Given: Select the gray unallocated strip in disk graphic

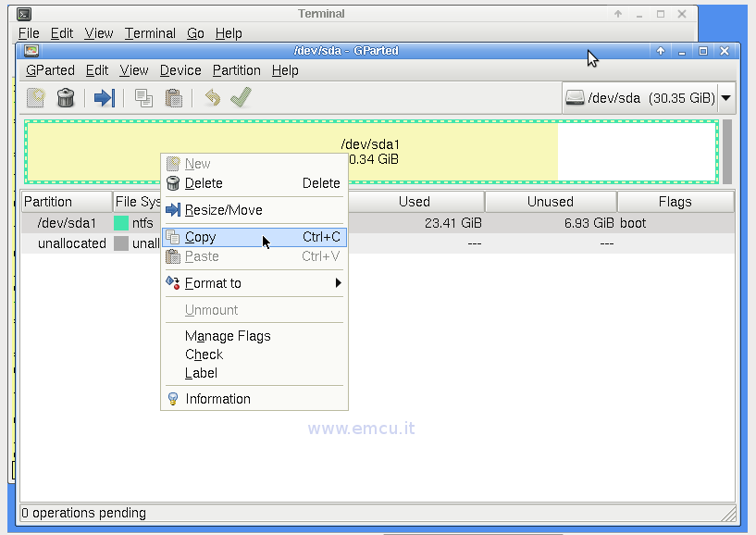Looking at the screenshot, I should point(727,152).
